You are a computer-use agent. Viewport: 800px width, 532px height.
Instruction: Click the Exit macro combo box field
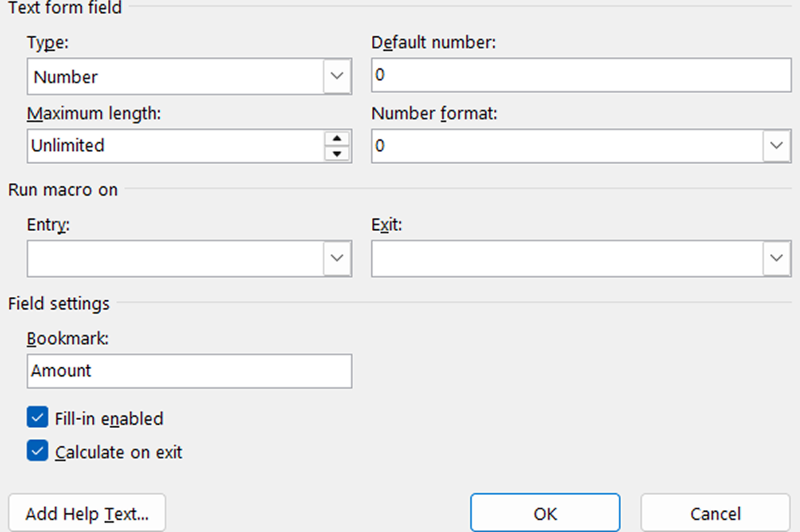[567, 258]
